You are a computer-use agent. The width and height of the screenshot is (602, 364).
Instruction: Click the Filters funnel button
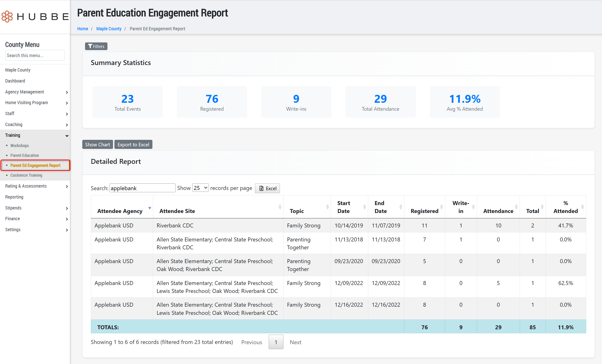pos(96,46)
